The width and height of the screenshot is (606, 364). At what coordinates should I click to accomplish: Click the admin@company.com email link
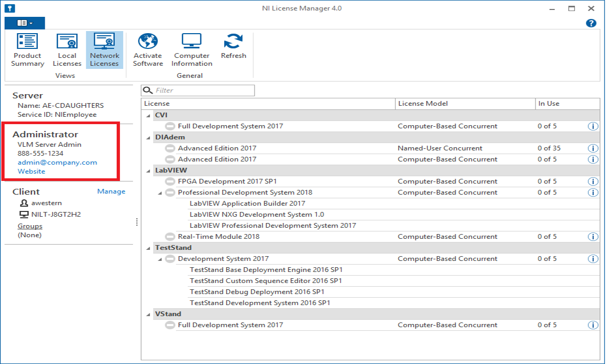coord(57,163)
